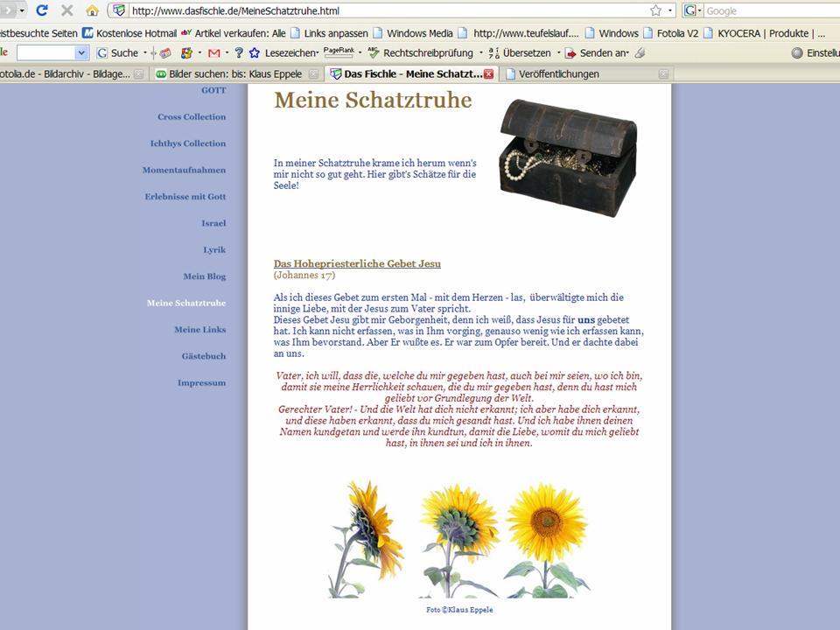Image resolution: width=840 pixels, height=630 pixels.
Task: Click the URL address bar field
Action: click(385, 10)
